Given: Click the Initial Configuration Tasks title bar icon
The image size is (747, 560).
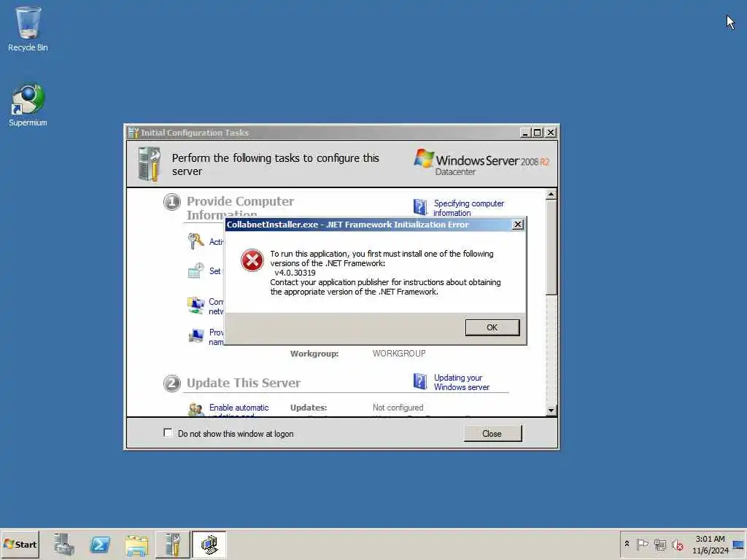Looking at the screenshot, I should point(133,133).
